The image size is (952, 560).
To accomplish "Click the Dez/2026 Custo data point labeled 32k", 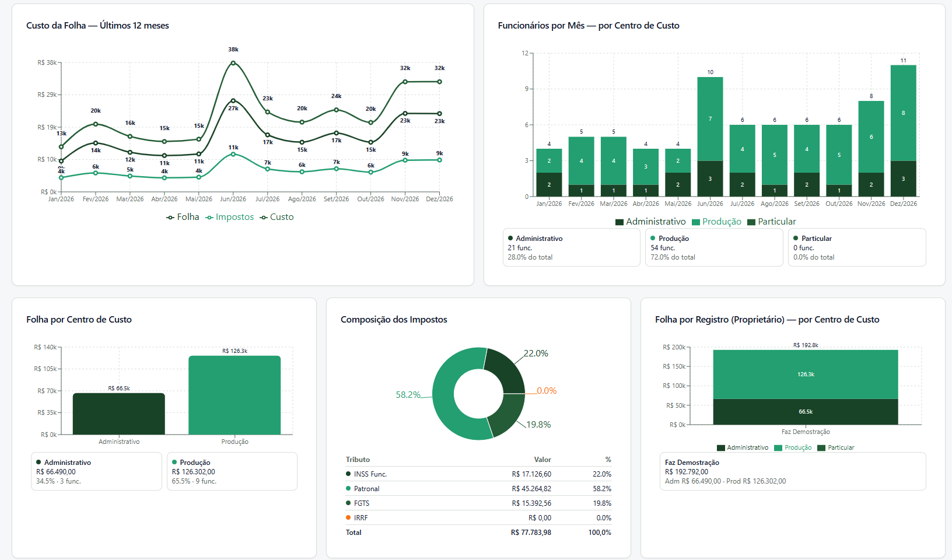I will pos(439,82).
